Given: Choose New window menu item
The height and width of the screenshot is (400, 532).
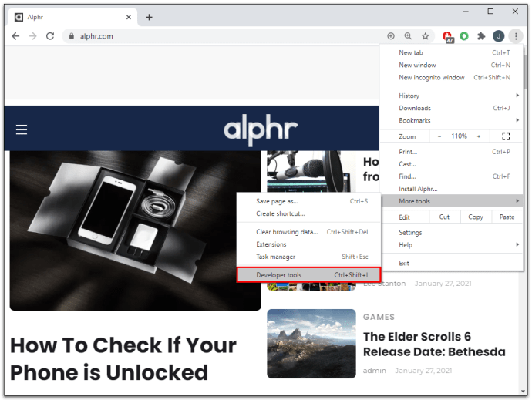Looking at the screenshot, I should click(x=452, y=65).
